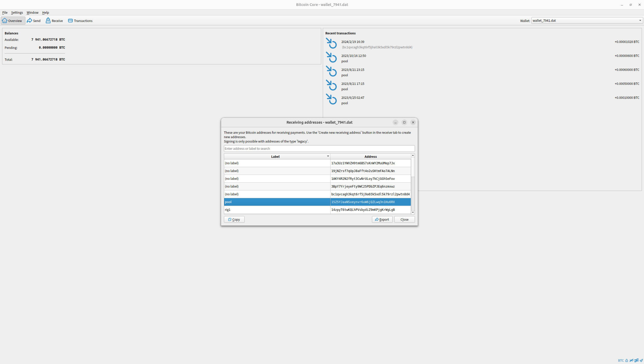
Task: Open the Send toolbar tab
Action: tap(34, 21)
